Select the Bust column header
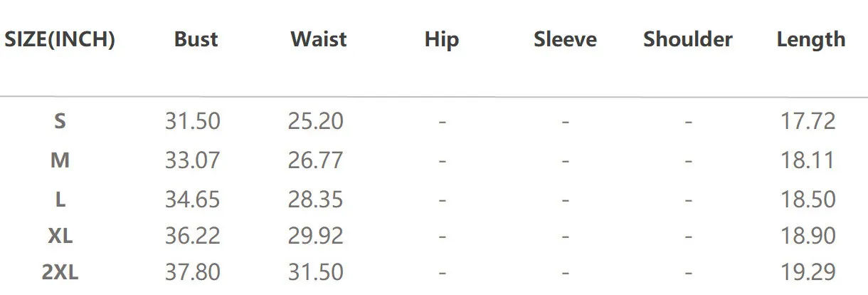Screen dimensions: 868x295 pyautogui.click(x=196, y=39)
